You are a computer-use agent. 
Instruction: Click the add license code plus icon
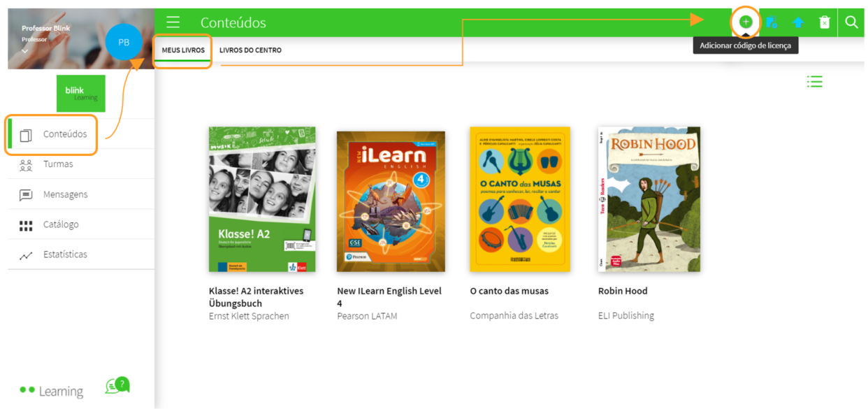[x=746, y=22]
